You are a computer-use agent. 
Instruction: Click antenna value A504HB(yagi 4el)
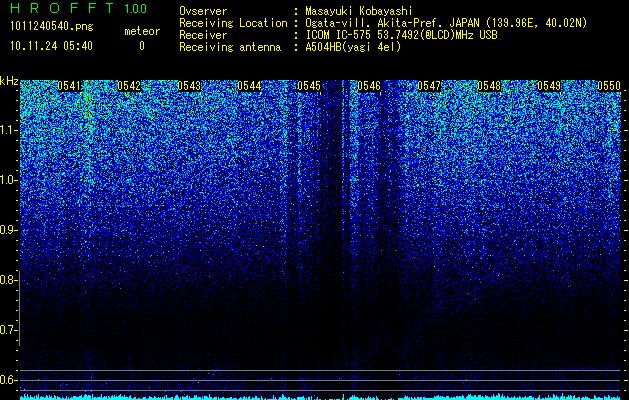coord(353,47)
